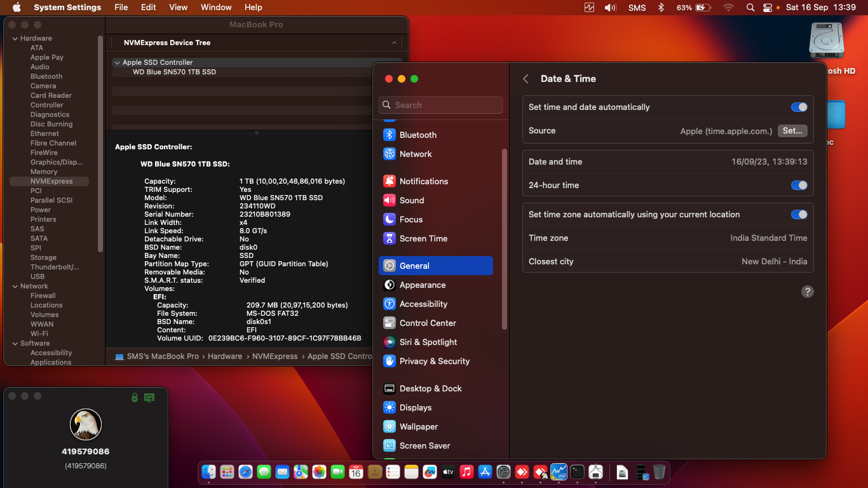The image size is (868, 488).
Task: Open the Apple menu
Action: click(17, 8)
